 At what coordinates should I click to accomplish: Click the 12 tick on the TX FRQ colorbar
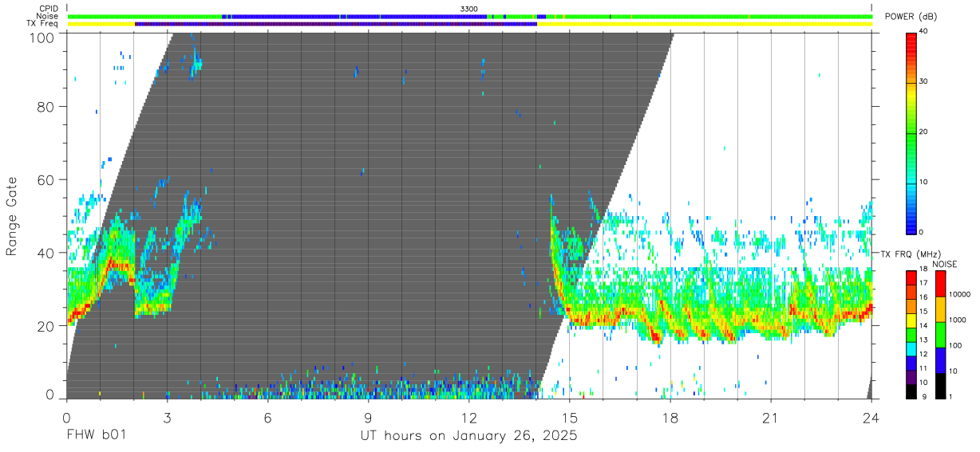(923, 354)
